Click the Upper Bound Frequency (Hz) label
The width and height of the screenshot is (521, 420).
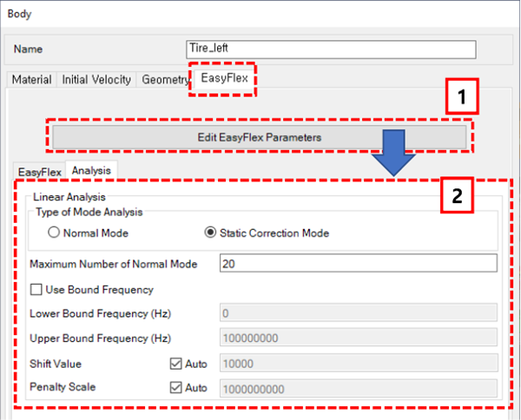[101, 338]
